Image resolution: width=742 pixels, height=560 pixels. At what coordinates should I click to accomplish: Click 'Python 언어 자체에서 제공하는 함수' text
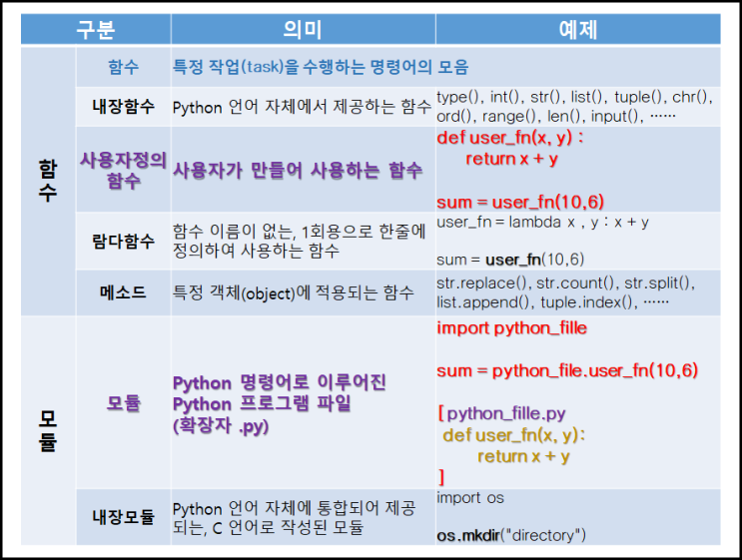pyautogui.click(x=302, y=107)
